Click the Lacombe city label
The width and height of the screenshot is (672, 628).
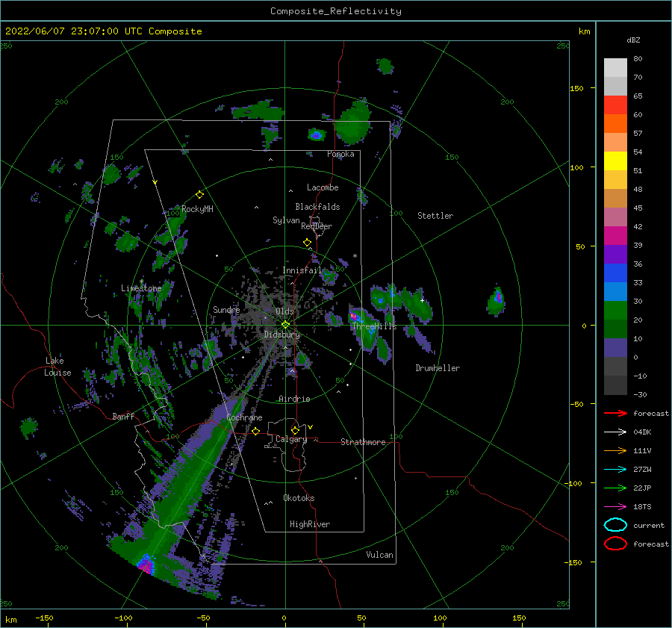(x=323, y=187)
